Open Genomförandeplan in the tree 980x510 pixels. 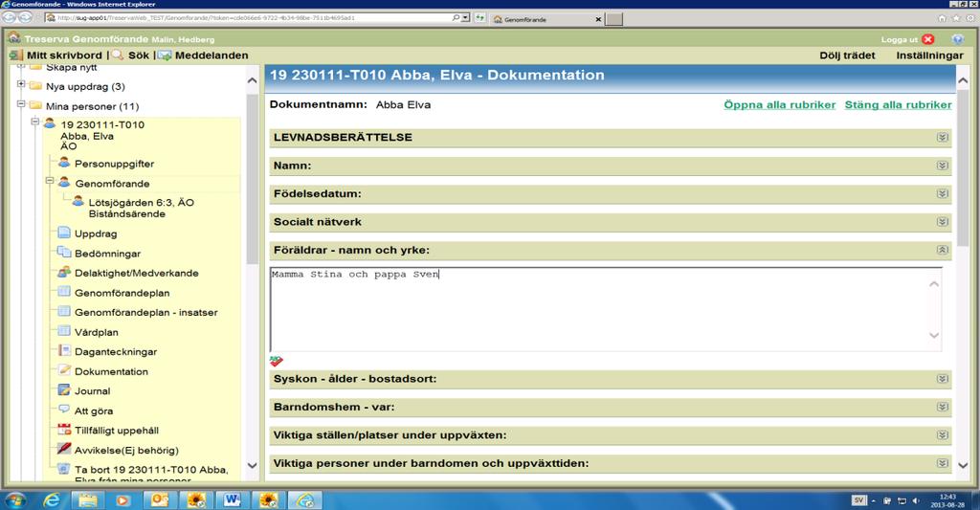(122, 293)
